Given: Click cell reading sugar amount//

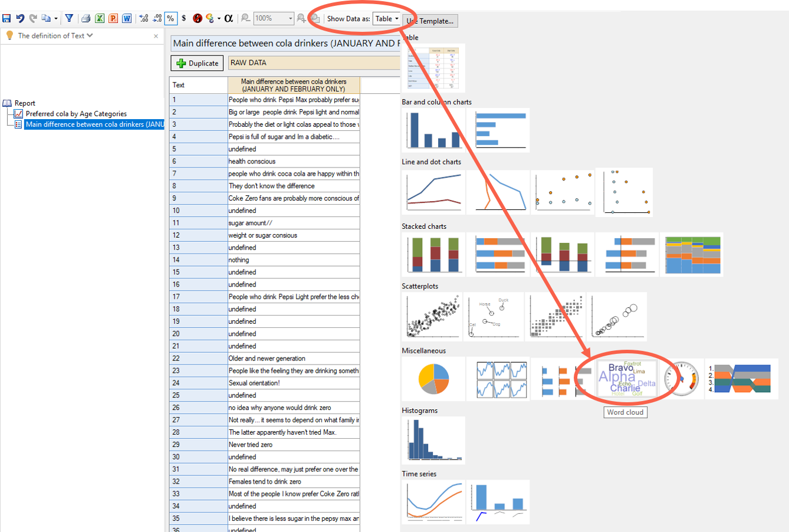Looking at the screenshot, I should pos(294,223).
